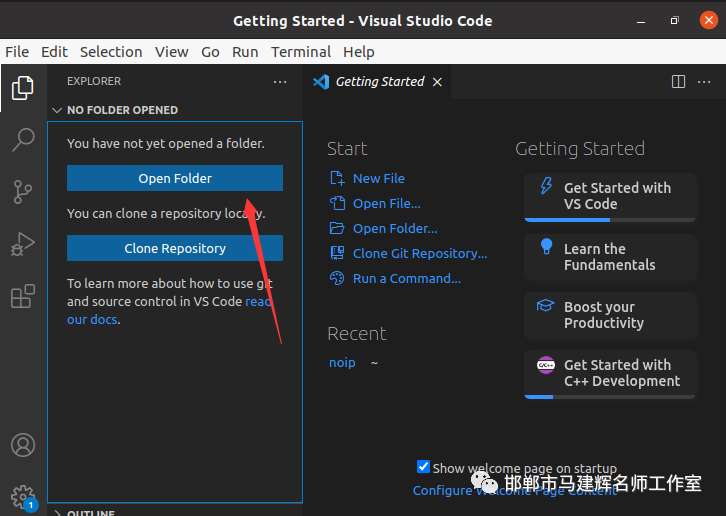Screen dimensions: 726x516
Task: Click the Run a Command palette icon
Action: [x=337, y=278]
